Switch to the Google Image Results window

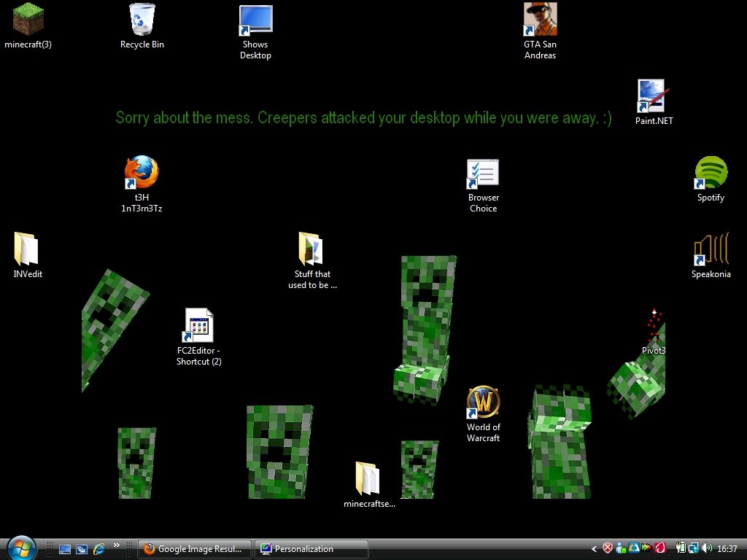(194, 548)
